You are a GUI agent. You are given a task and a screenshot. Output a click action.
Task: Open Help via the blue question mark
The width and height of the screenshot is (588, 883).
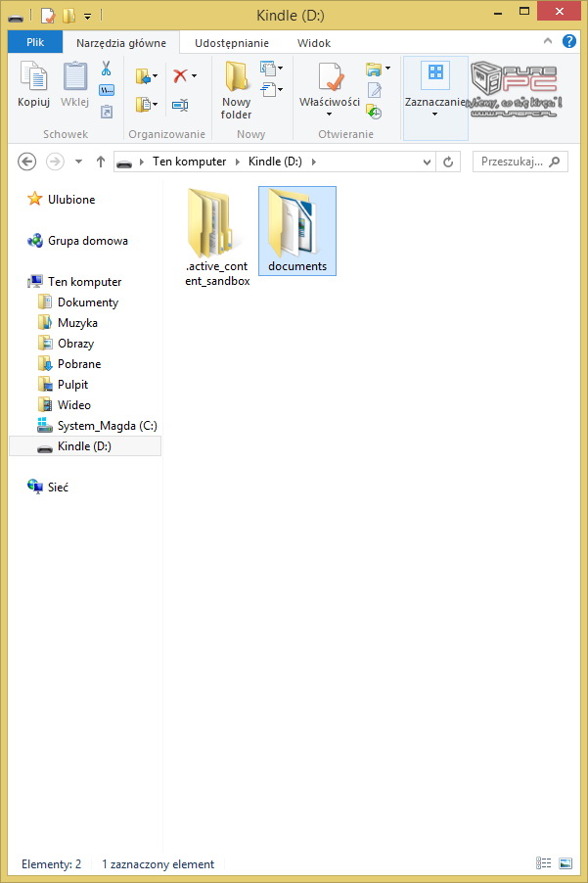pos(569,41)
